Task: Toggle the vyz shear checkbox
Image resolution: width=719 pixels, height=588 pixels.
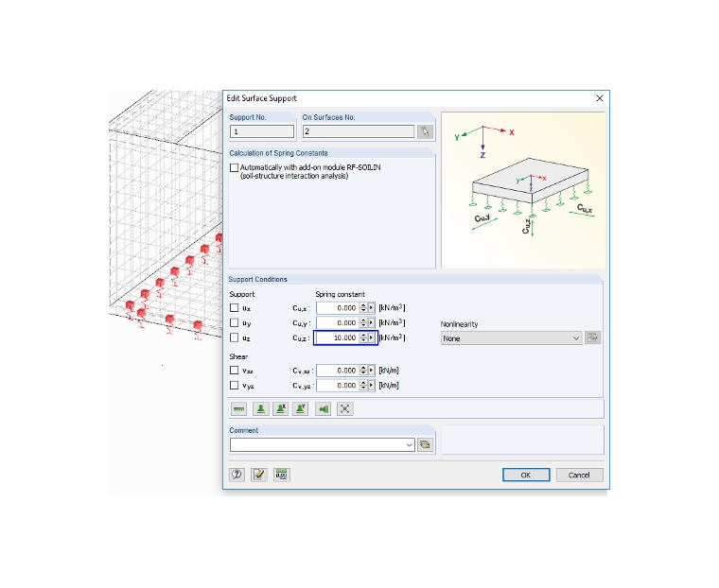Action: [x=235, y=386]
